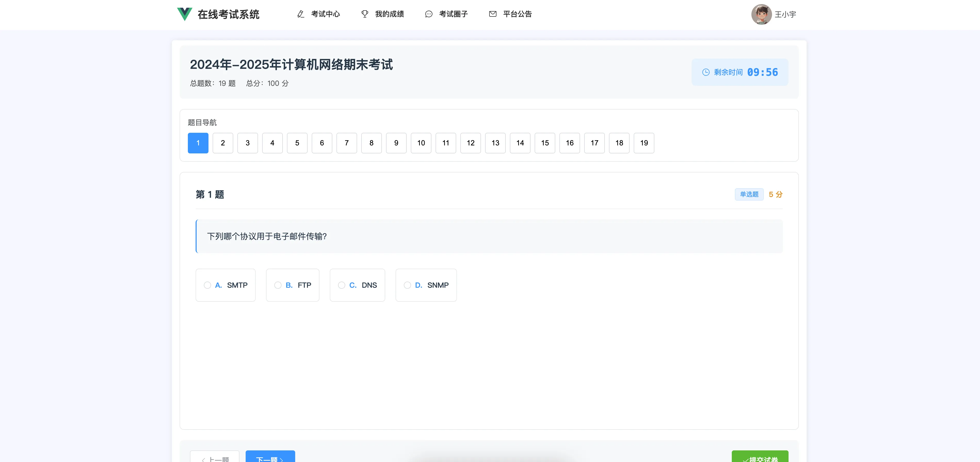The height and width of the screenshot is (462, 980).
Task: Click the trophy icon beside 我的成绩
Action: pos(364,14)
